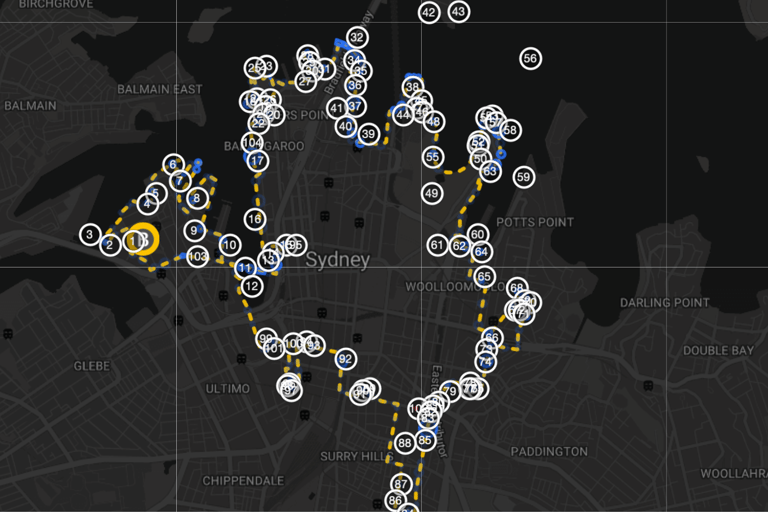The image size is (768, 512).
Task: Select map marker number 10
Action: 230,245
